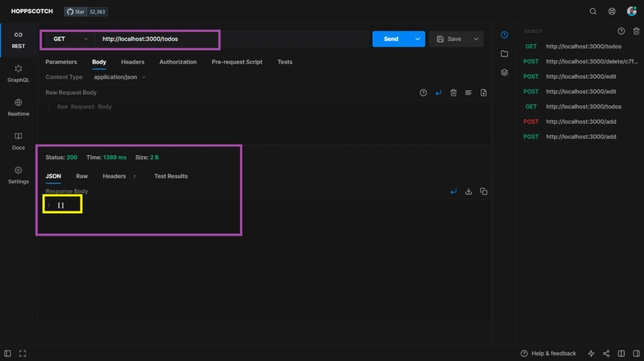Download the response body
This screenshot has height=361, width=644.
pyautogui.click(x=469, y=191)
